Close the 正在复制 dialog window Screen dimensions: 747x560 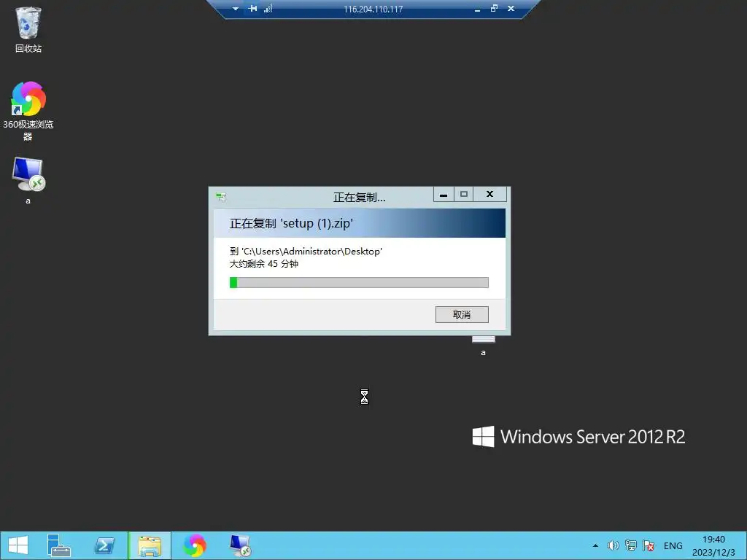click(x=489, y=194)
